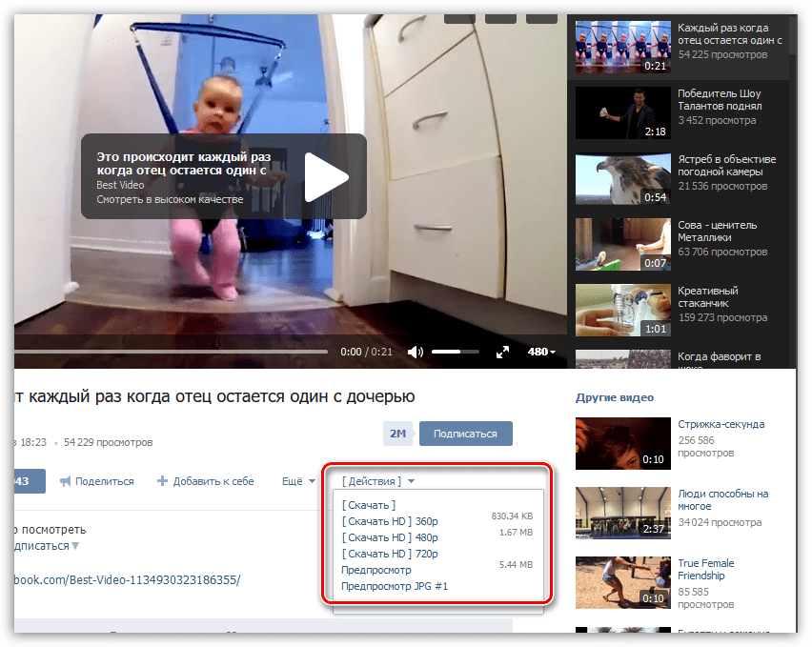
Task: Click the megaphone Share icon
Action: coord(66,481)
